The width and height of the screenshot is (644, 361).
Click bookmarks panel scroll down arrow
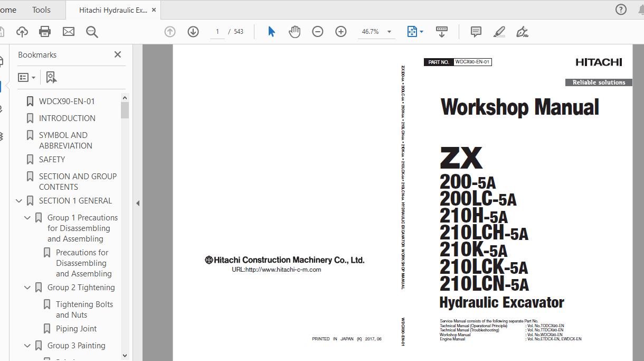[x=125, y=355]
